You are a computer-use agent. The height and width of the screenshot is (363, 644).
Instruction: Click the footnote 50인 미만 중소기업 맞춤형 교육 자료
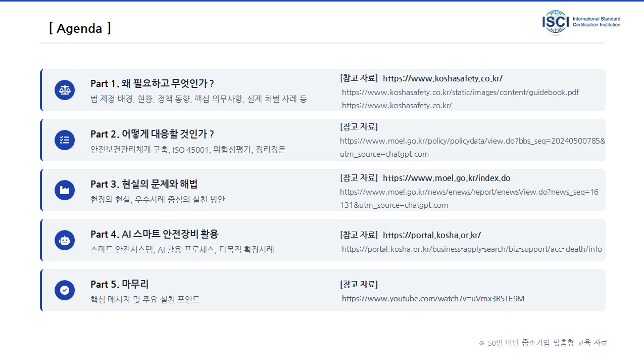click(543, 343)
